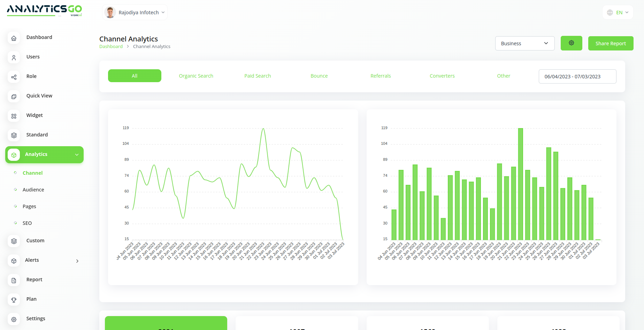The image size is (644, 330).
Task: Select the Paid Search tab
Action: pyautogui.click(x=258, y=76)
